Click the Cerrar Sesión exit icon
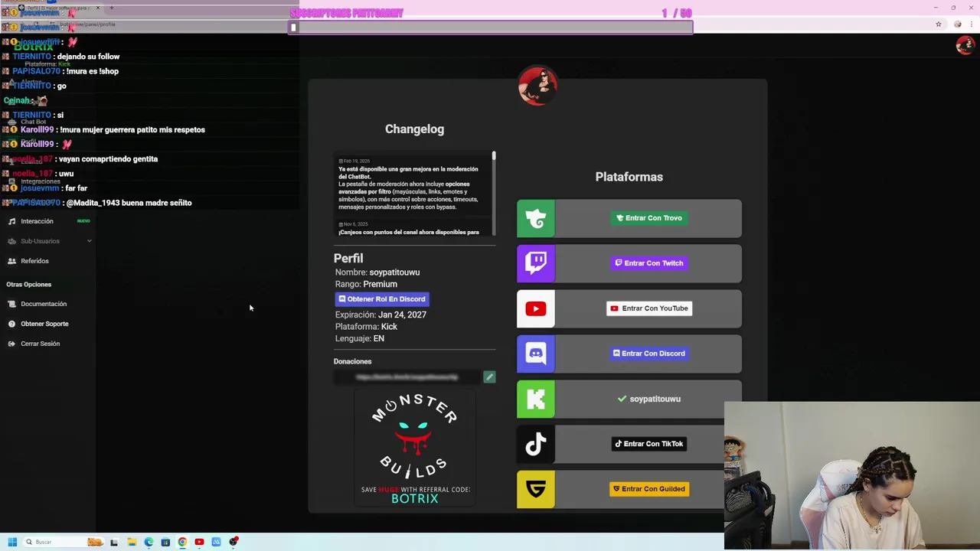 pyautogui.click(x=11, y=344)
